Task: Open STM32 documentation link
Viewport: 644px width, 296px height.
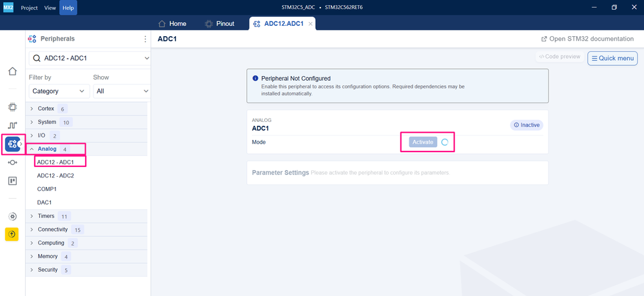Action: click(x=587, y=39)
